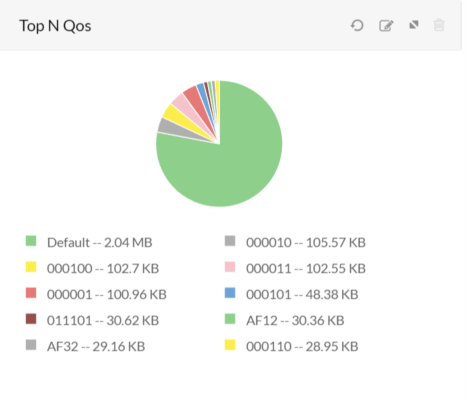Click the delete widget trash icon

439,25
